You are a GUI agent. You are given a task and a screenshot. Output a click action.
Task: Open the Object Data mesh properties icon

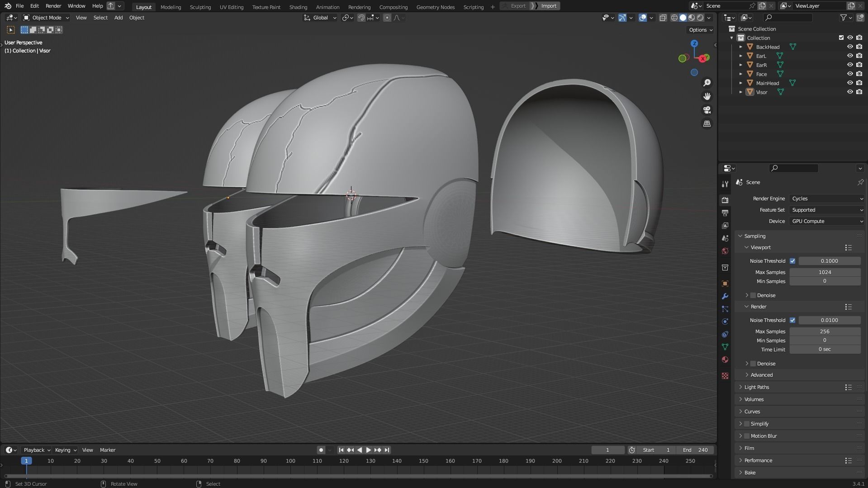725,347
